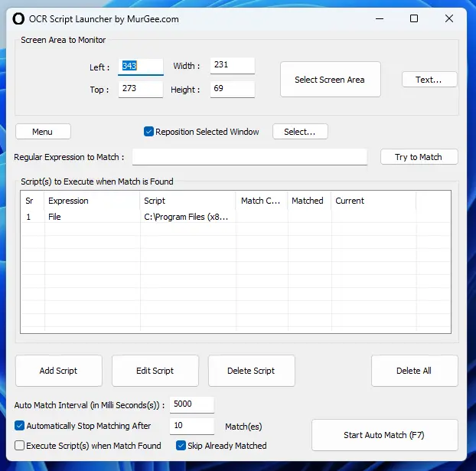Click the Matched column header

[309, 201]
